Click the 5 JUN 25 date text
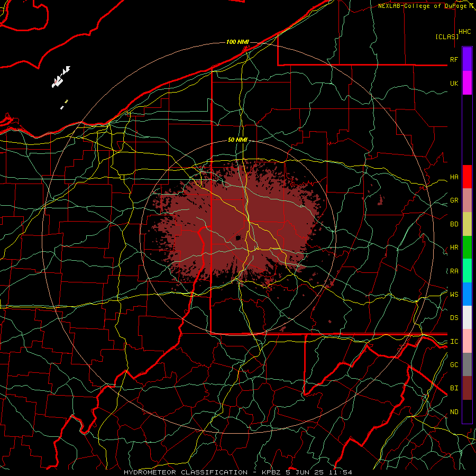 (305, 472)
